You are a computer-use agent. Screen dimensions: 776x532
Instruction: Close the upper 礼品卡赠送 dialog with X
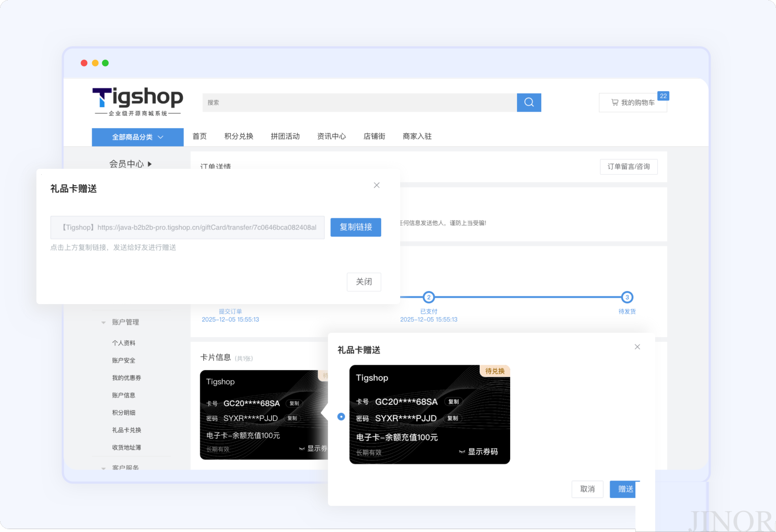[377, 185]
